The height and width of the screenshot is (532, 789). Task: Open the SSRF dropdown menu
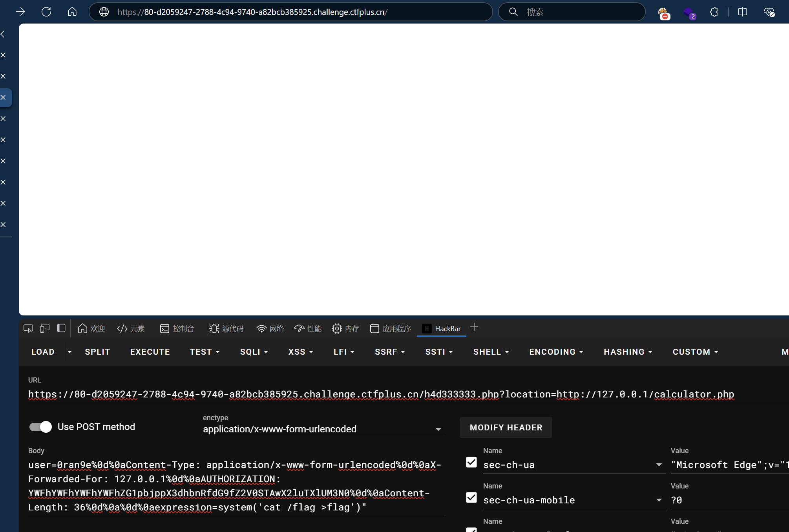[x=390, y=352]
